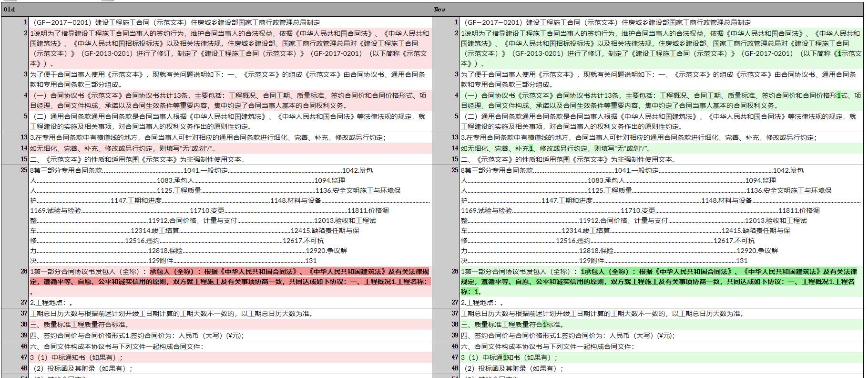Select line 46 六、合同文件构成 in Old pane
This screenshot has width=868, height=378.
tap(230, 346)
